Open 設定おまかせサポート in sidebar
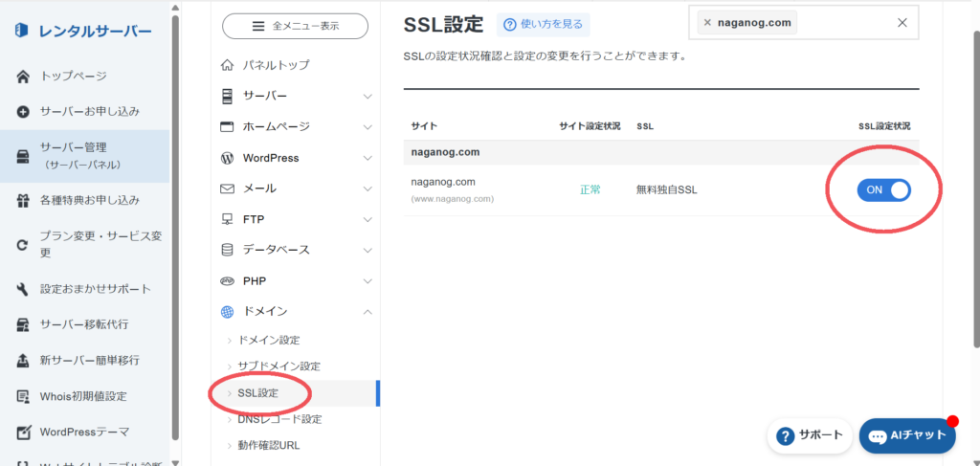 coord(96,289)
